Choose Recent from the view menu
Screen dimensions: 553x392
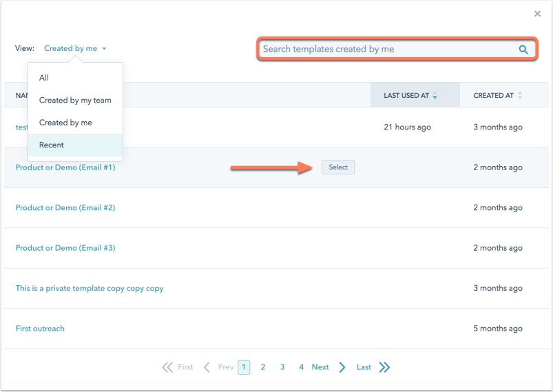click(x=75, y=145)
